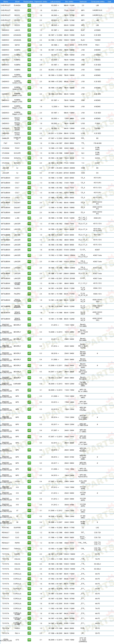
Task: Click engine code A15SMS cell
Action: pyautogui.click(x=98, y=30)
